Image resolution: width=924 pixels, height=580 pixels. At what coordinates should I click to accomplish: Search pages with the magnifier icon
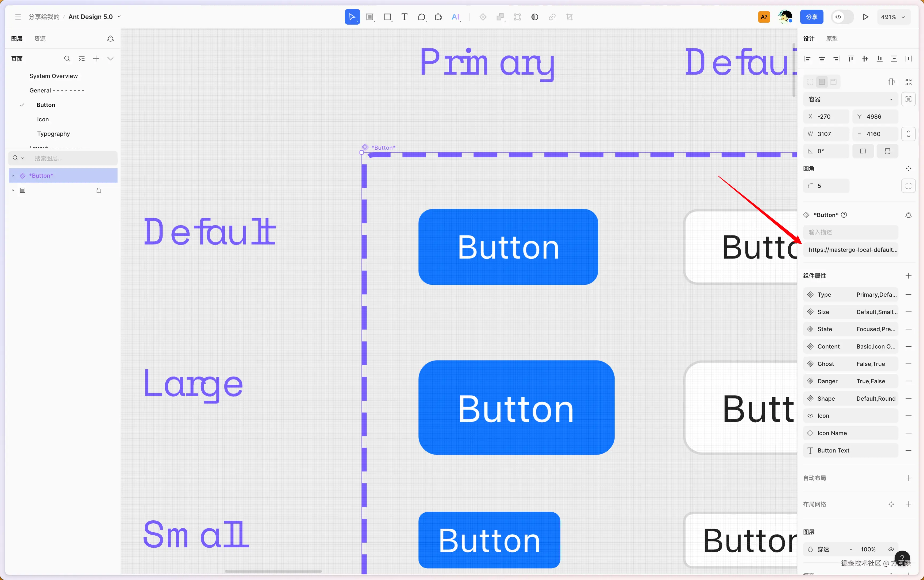tap(67, 59)
